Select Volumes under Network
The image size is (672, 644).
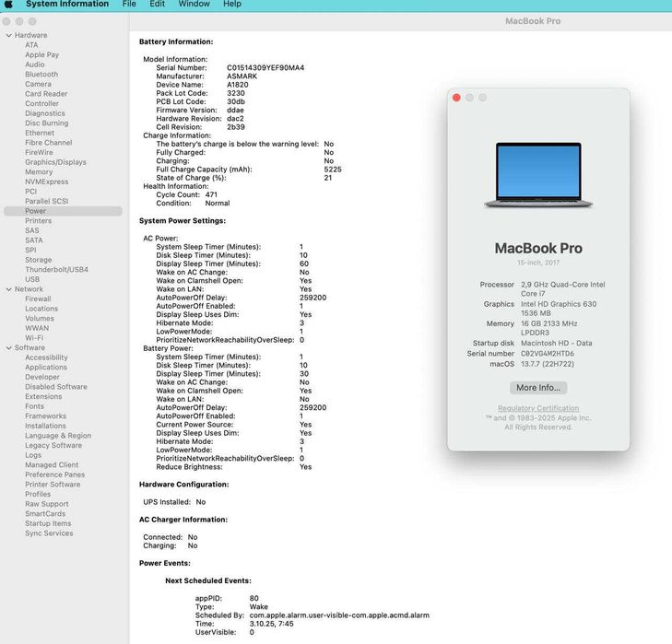tap(40, 319)
